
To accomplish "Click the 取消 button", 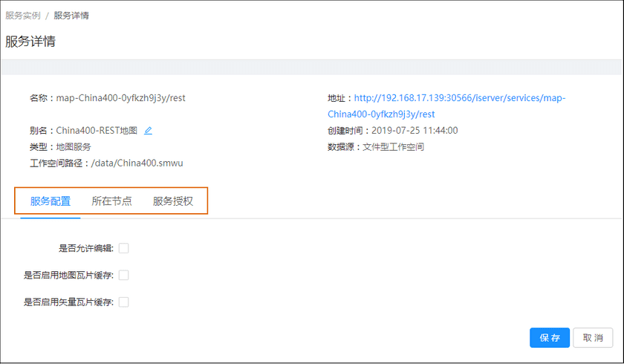I will [x=593, y=337].
